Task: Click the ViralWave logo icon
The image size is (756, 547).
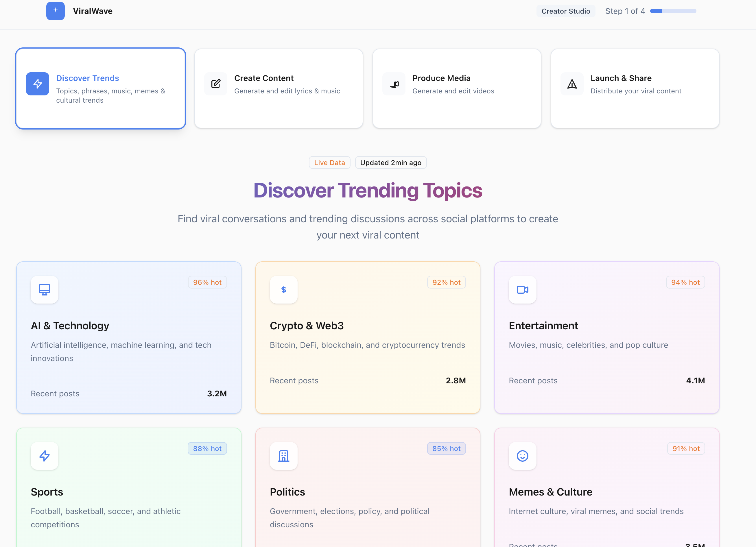Action: click(55, 11)
